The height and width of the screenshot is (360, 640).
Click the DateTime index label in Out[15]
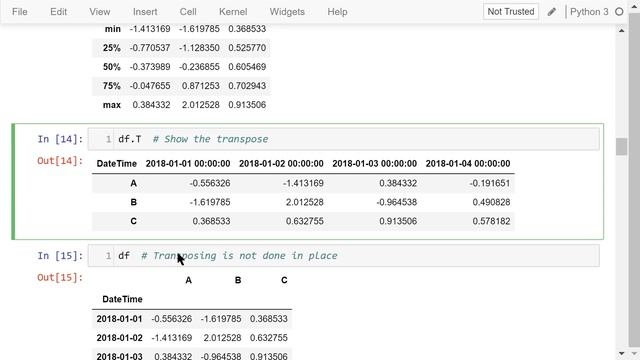(122, 299)
